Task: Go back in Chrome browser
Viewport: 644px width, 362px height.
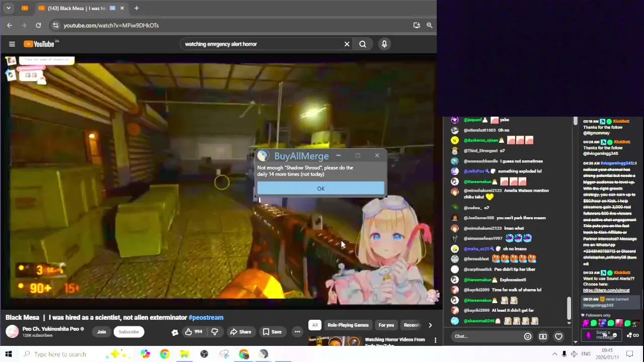Action: pos(10,25)
